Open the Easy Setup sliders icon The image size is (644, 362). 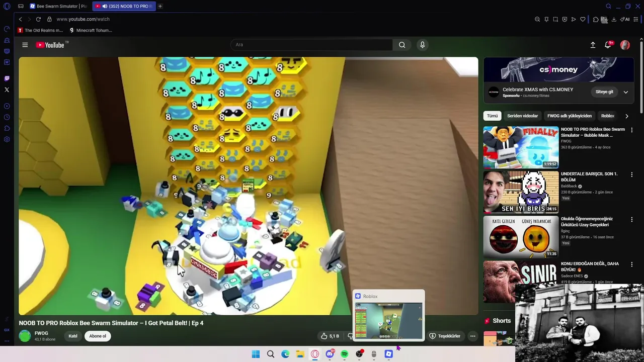636,19
